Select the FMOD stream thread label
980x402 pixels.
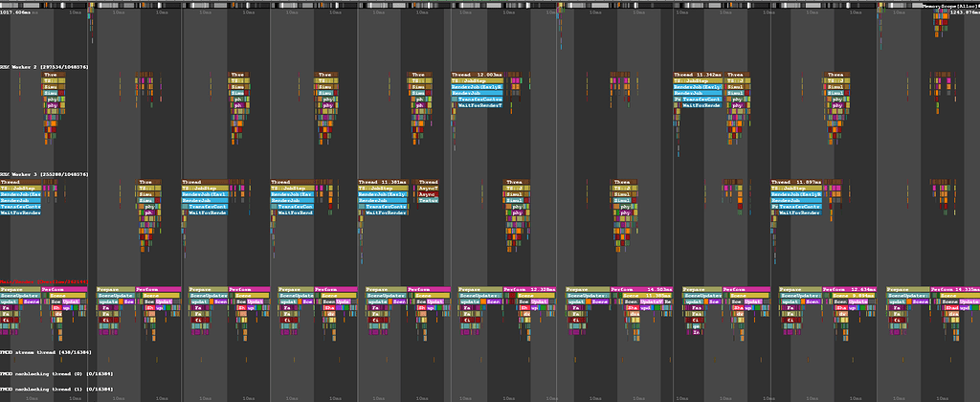pos(44,352)
